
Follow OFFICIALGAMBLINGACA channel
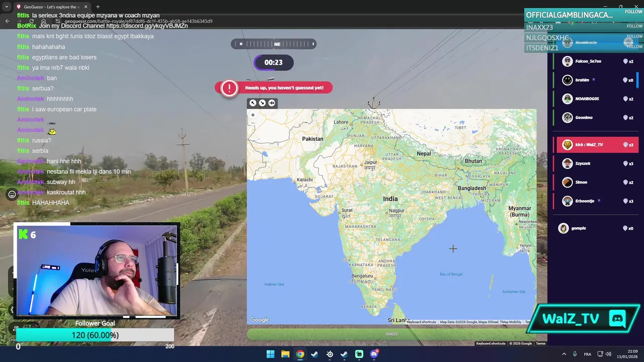[633, 12]
